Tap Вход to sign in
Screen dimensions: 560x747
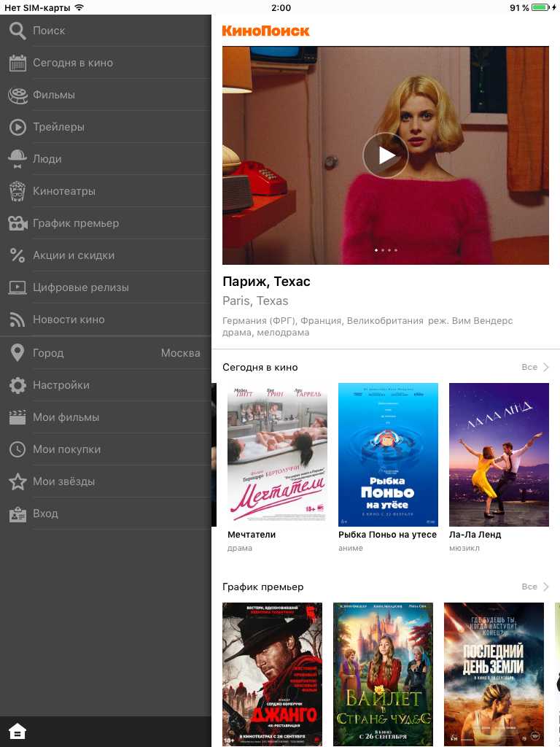(105, 514)
